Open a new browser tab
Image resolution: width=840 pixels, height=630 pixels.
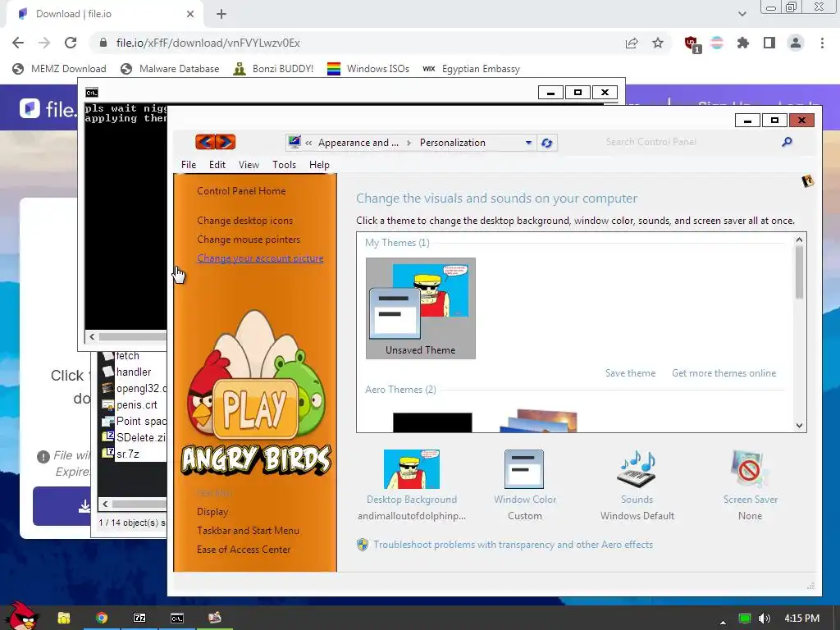(221, 14)
